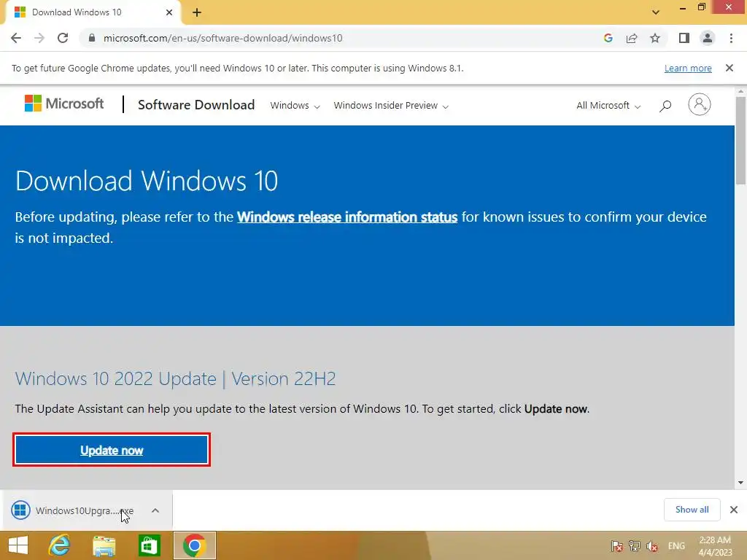Select the Chrome taskbar icon

[x=194, y=545]
